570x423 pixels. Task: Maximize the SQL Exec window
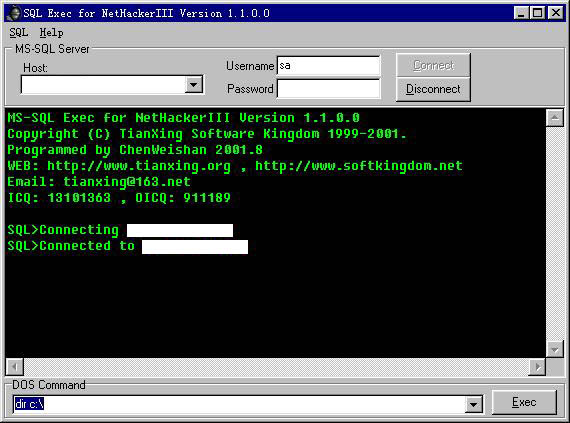click(537, 13)
